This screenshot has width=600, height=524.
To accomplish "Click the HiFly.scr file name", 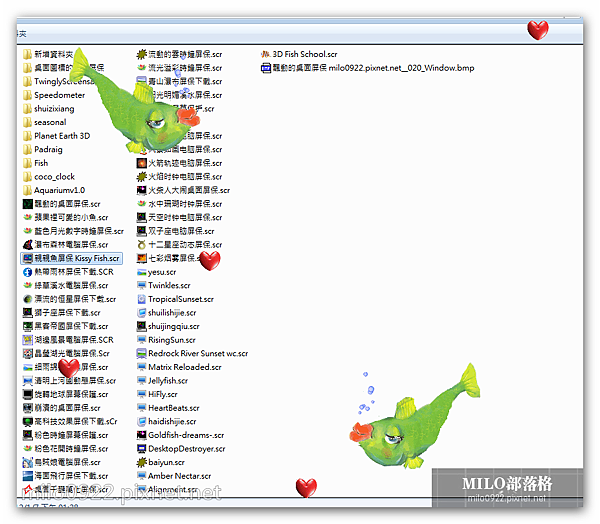I will tap(163, 394).
